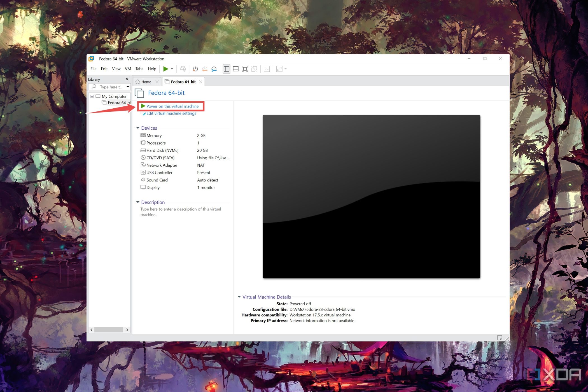Click the configuration file path text
The height and width of the screenshot is (392, 588).
tap(322, 309)
